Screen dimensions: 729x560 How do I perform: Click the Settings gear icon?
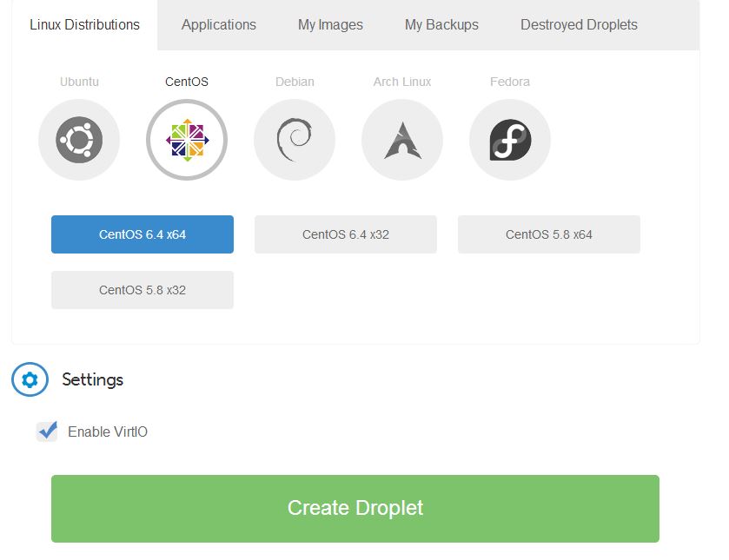tap(30, 379)
